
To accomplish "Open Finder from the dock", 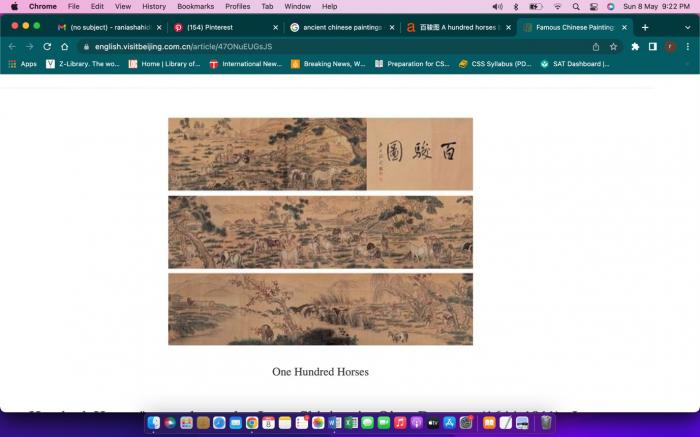I will (x=154, y=422).
